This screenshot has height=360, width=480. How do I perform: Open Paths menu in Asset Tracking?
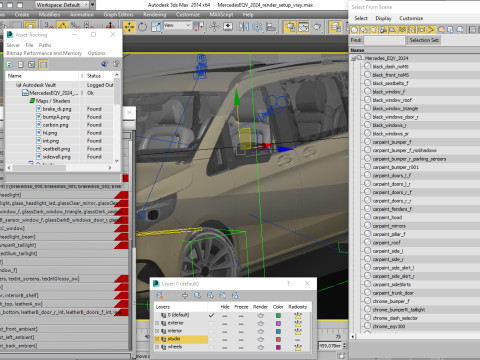45,45
